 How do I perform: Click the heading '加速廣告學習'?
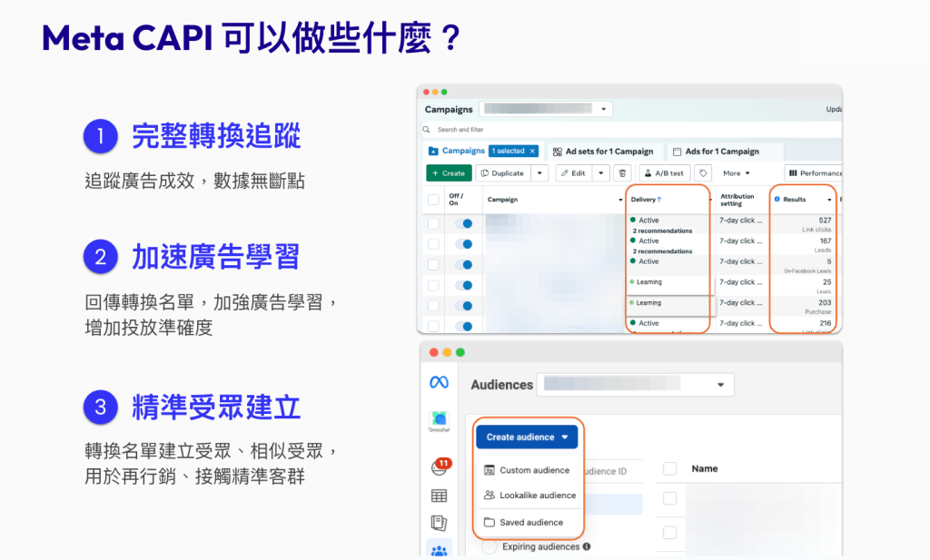(x=216, y=257)
